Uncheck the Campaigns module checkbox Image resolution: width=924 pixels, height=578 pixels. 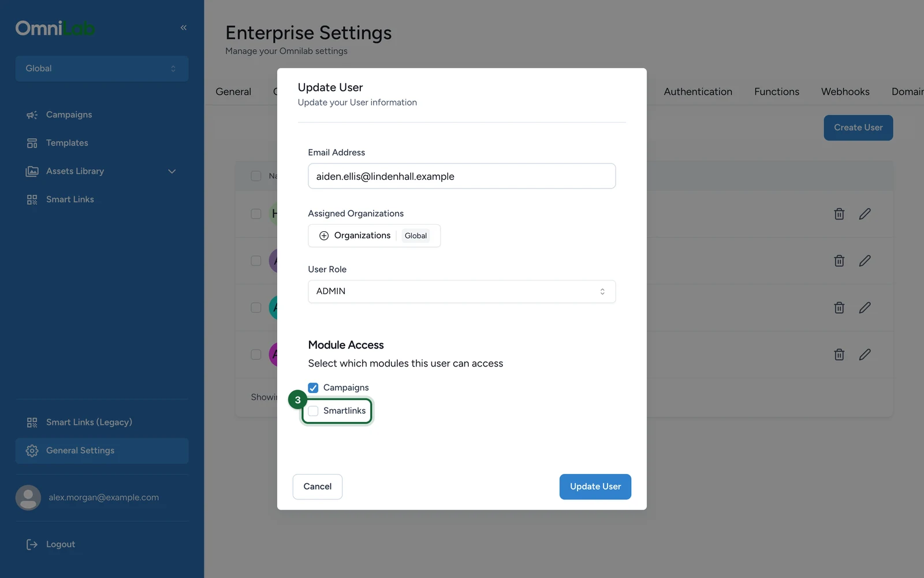[313, 388]
